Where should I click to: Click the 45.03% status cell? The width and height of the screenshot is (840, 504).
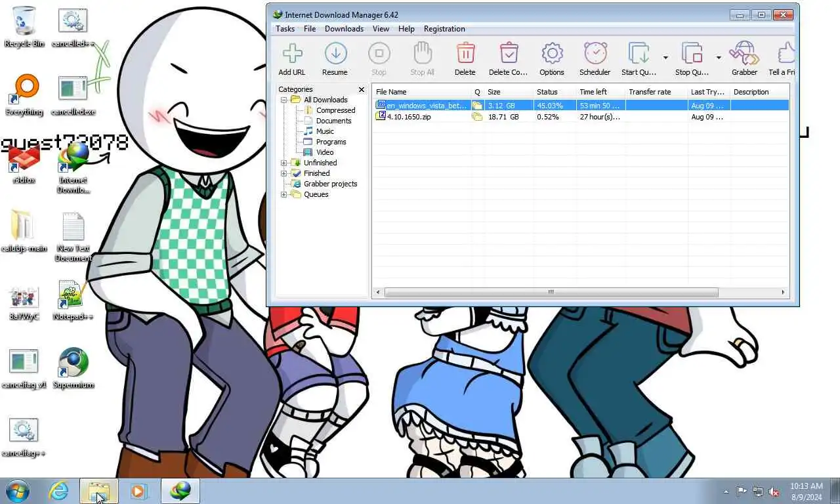click(550, 105)
